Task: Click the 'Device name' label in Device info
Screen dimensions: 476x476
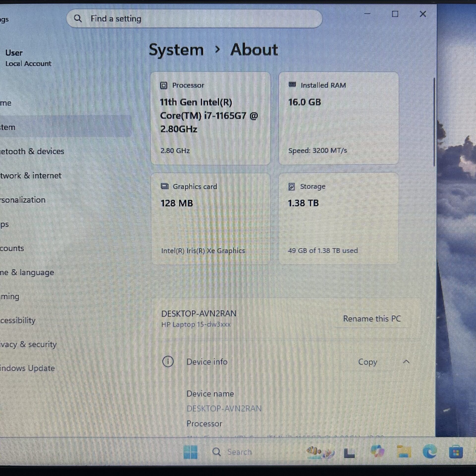Action: coord(210,394)
